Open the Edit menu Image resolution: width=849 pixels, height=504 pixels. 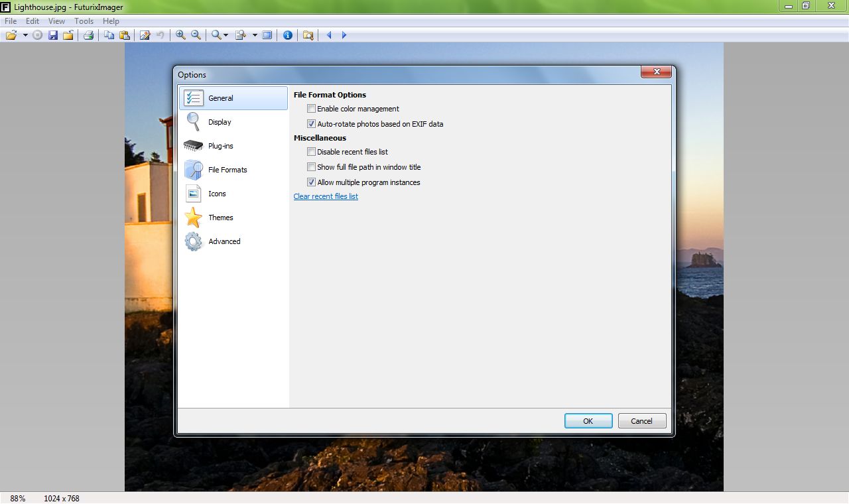pyautogui.click(x=33, y=21)
